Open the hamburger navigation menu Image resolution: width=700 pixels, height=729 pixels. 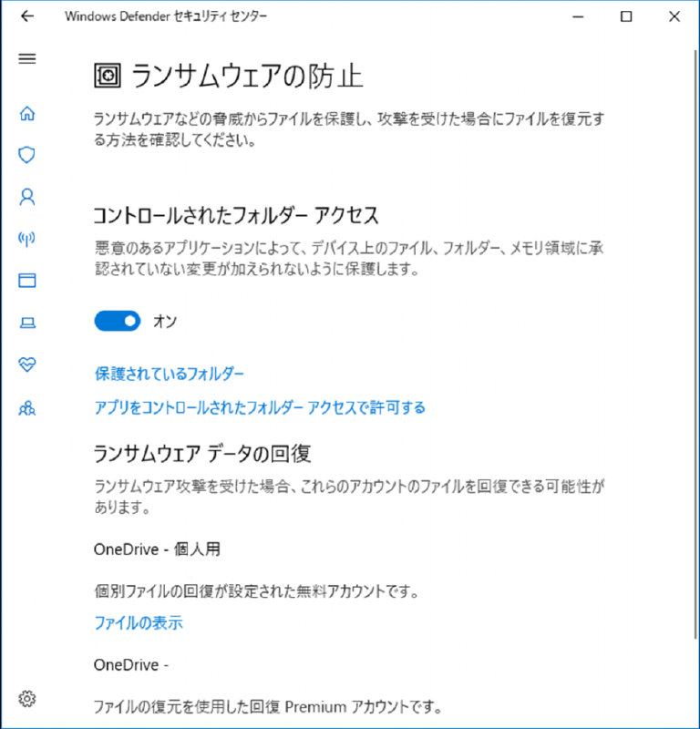[27, 58]
